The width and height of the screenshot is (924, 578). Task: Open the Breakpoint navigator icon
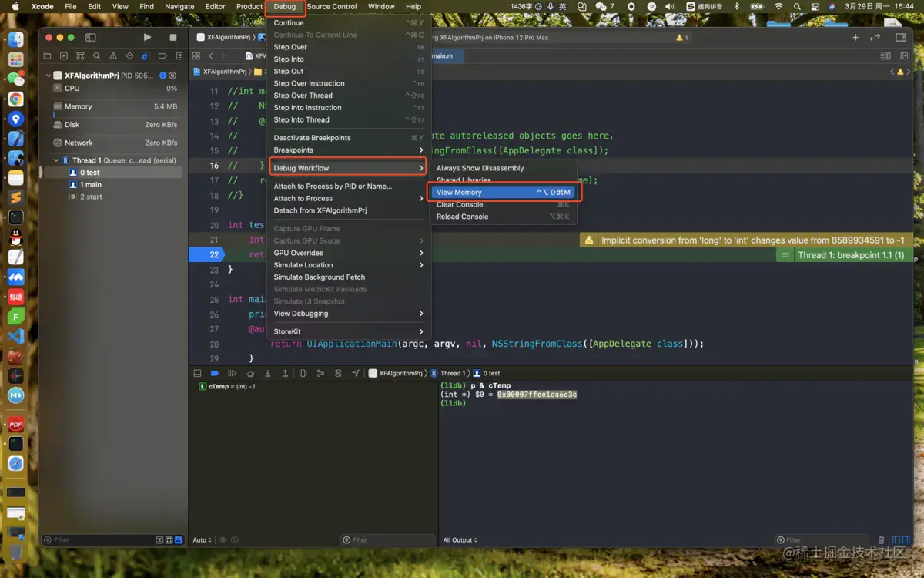pos(162,56)
